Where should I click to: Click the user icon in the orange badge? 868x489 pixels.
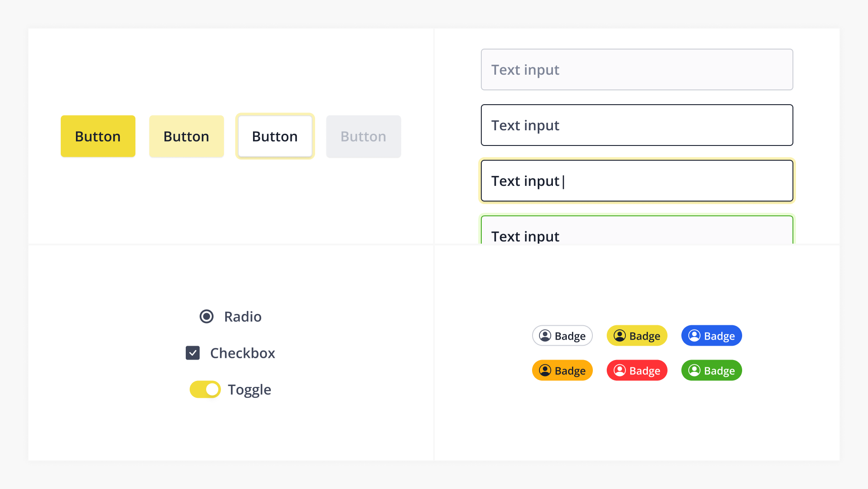[x=545, y=370]
